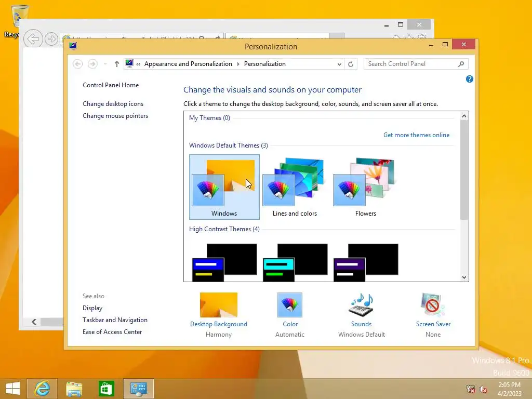Image resolution: width=532 pixels, height=399 pixels.
Task: Open recent locations dropdown arrow
Action: pyautogui.click(x=105, y=64)
